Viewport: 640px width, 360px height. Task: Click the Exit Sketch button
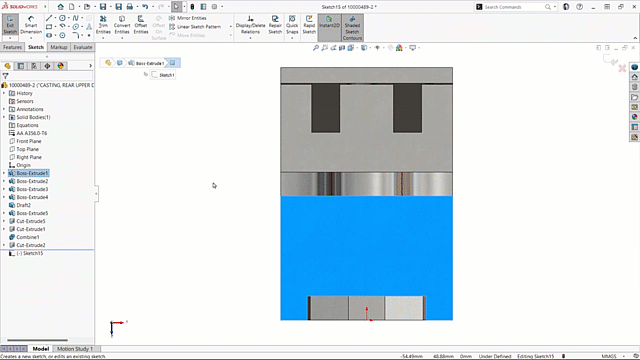(10, 25)
